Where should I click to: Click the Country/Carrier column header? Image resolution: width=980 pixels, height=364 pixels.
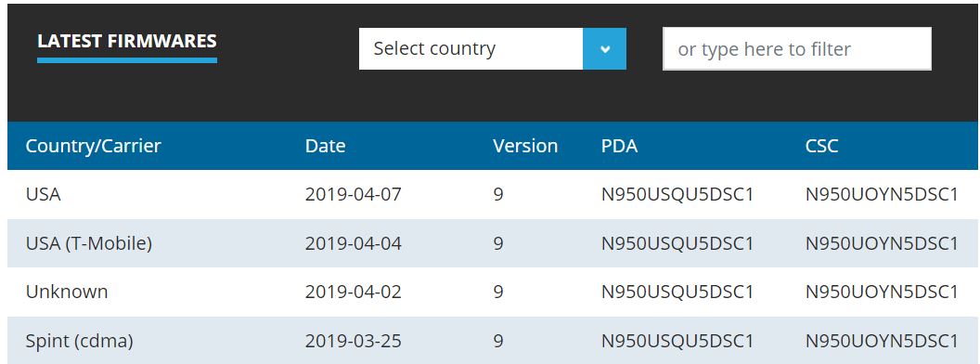pos(93,146)
